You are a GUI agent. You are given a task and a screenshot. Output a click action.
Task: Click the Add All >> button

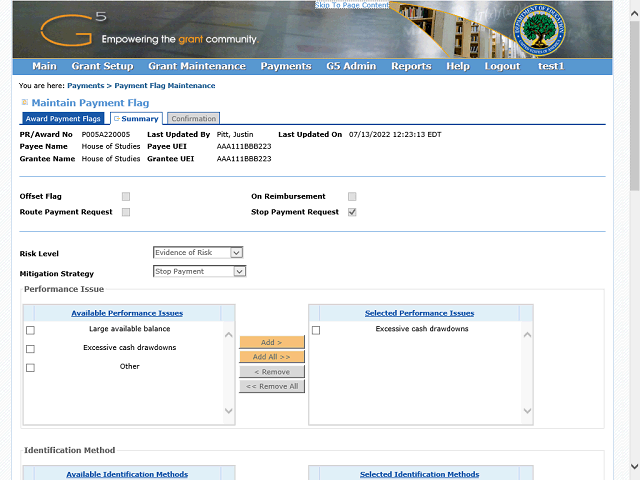[x=272, y=357]
